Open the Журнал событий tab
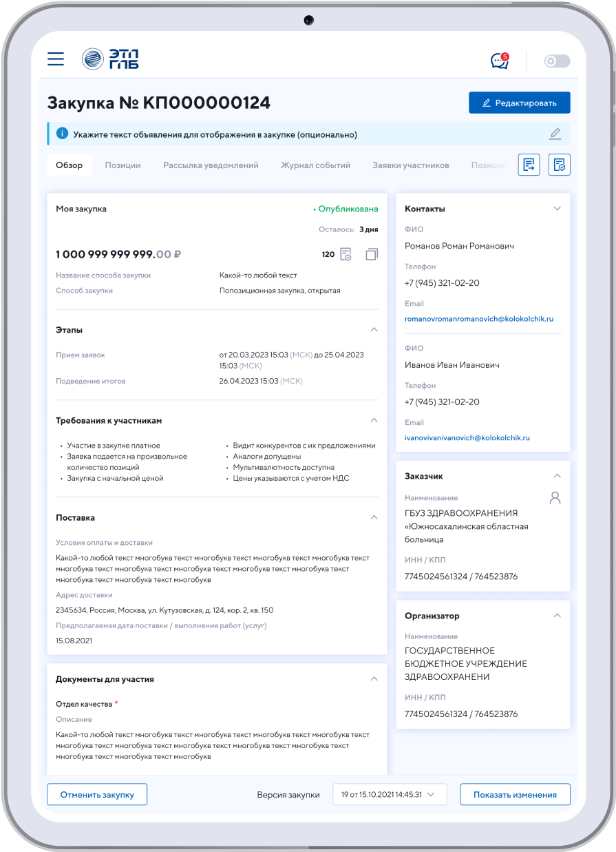The image size is (616, 852). pos(315,165)
